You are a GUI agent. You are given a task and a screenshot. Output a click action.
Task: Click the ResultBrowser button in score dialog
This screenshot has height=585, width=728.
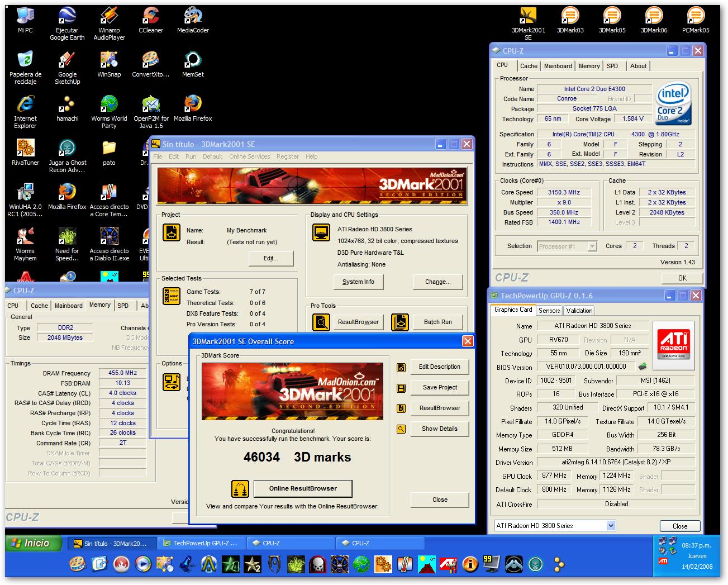point(440,408)
